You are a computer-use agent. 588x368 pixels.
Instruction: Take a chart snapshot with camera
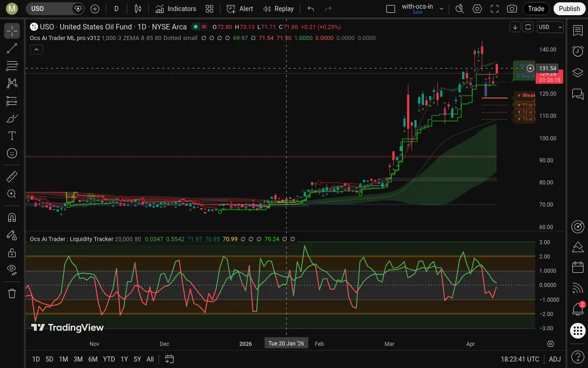[x=512, y=9]
